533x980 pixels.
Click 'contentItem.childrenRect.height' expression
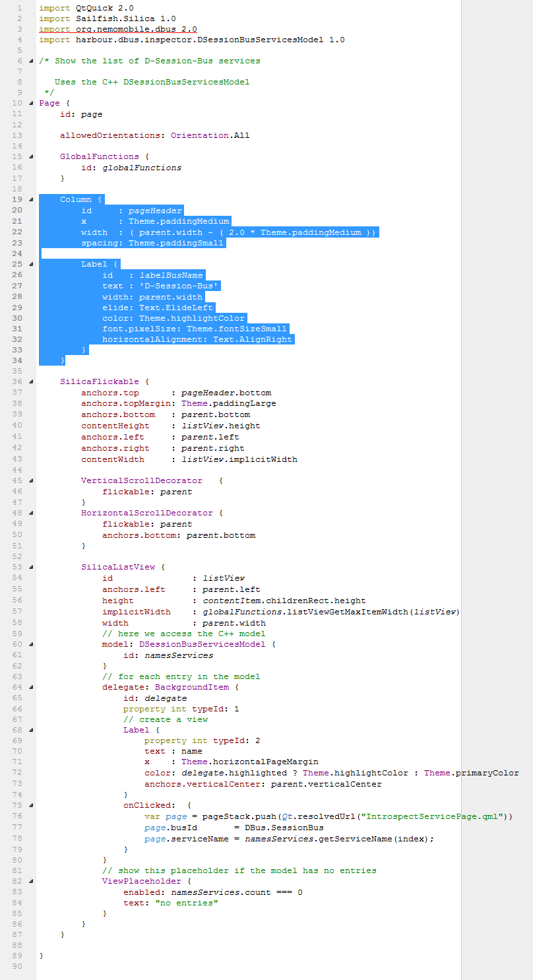pos(284,601)
